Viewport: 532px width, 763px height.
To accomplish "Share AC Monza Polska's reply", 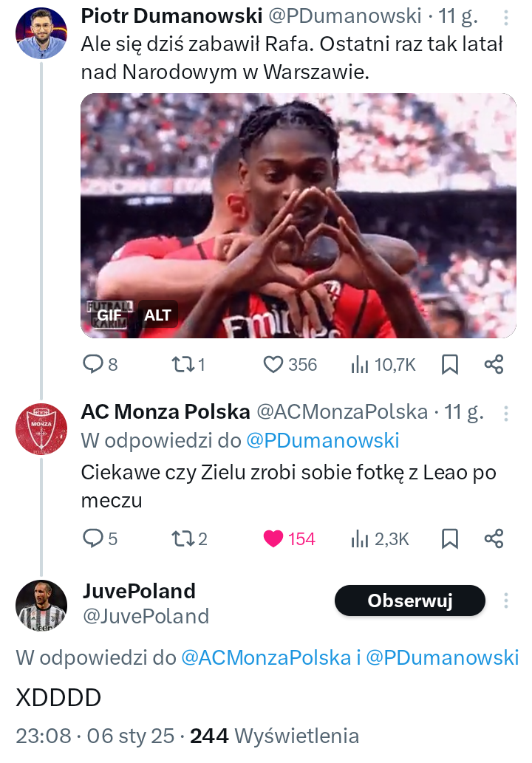I will [494, 538].
